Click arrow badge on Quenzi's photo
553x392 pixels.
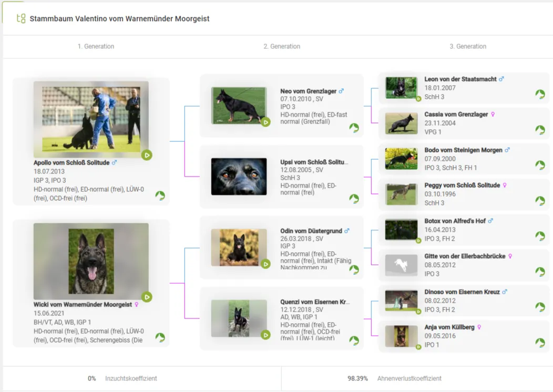265,335
